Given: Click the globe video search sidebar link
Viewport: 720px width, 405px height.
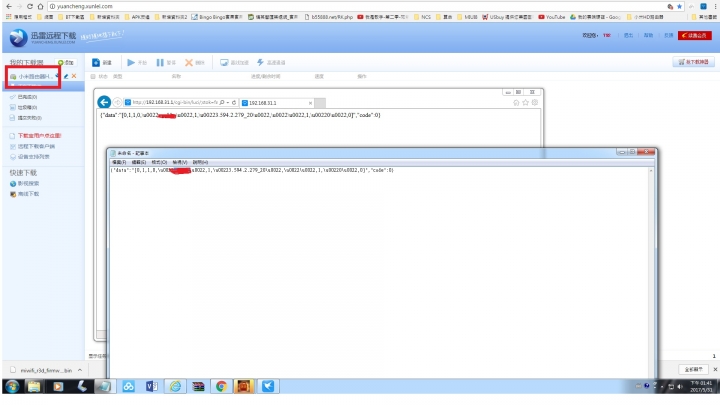Looking at the screenshot, I should tap(24, 184).
